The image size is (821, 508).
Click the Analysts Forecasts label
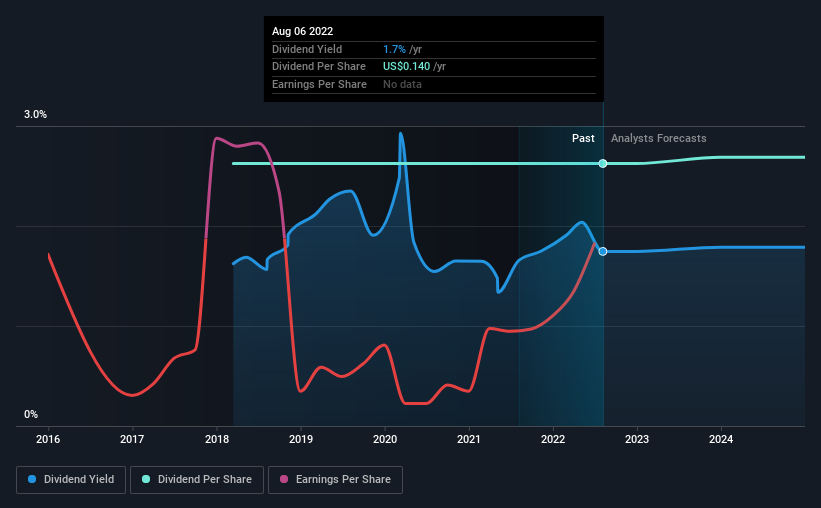pos(658,138)
